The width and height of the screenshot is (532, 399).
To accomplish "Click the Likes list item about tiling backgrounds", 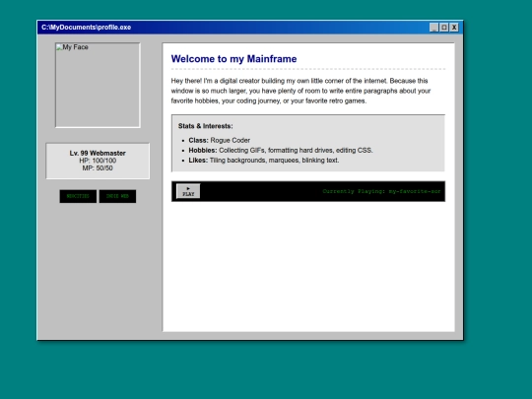I will 264,161.
